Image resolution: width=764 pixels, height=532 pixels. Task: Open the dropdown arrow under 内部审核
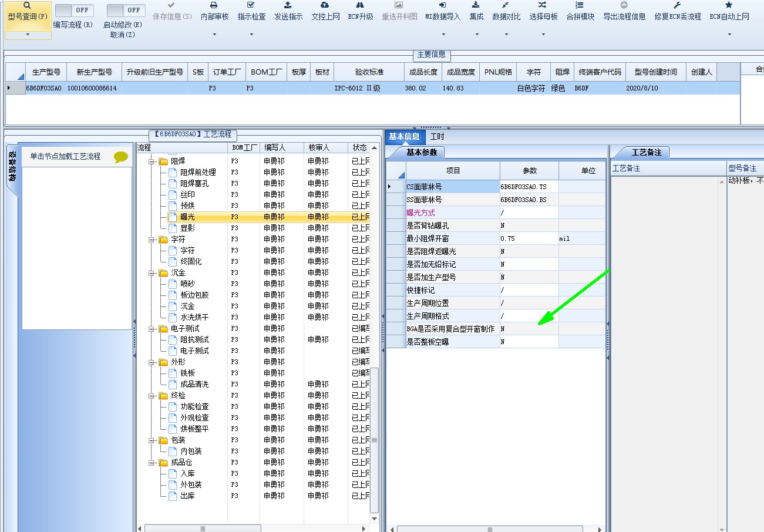pos(214,35)
